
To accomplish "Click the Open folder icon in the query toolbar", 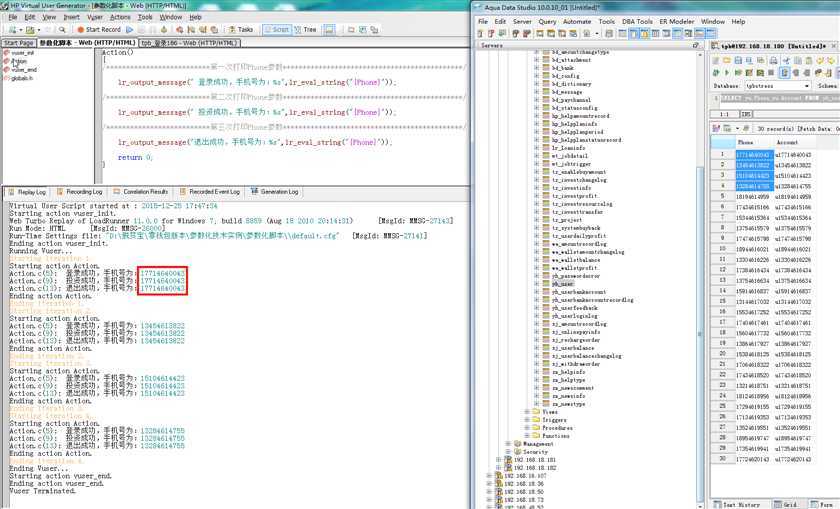I will click(727, 61).
